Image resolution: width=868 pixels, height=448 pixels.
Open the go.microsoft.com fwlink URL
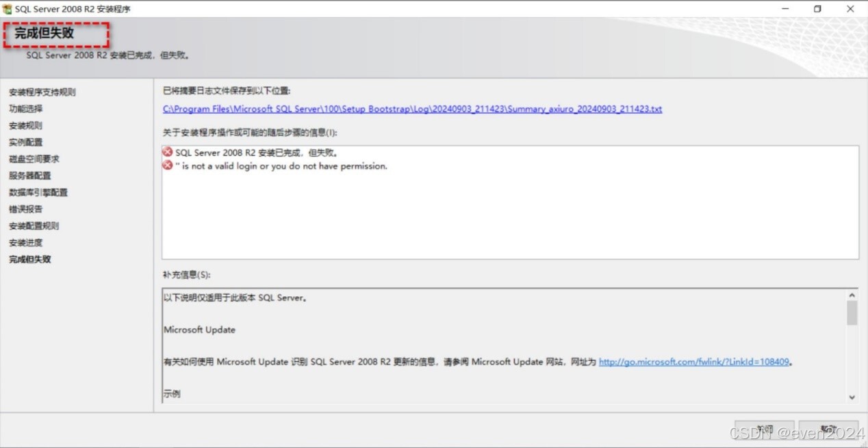click(x=694, y=362)
